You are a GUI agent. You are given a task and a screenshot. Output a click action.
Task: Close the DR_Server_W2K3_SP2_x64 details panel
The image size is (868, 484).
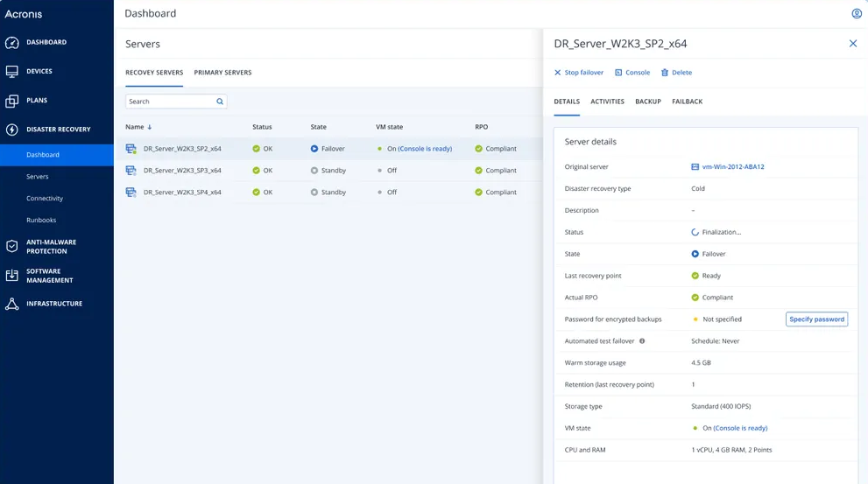pos(852,44)
